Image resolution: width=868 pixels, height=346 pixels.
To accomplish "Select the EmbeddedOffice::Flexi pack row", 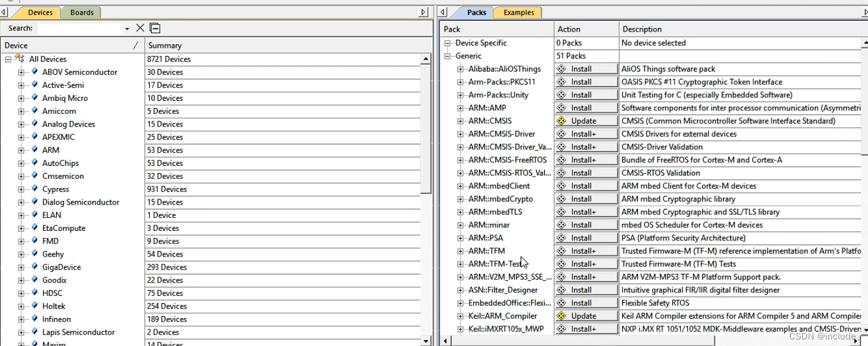I will click(x=651, y=303).
